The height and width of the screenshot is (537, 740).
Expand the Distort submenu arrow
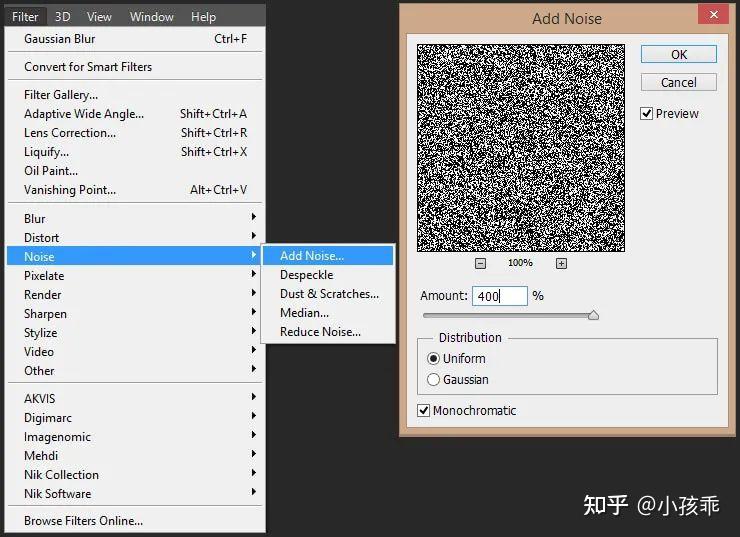click(x=253, y=235)
